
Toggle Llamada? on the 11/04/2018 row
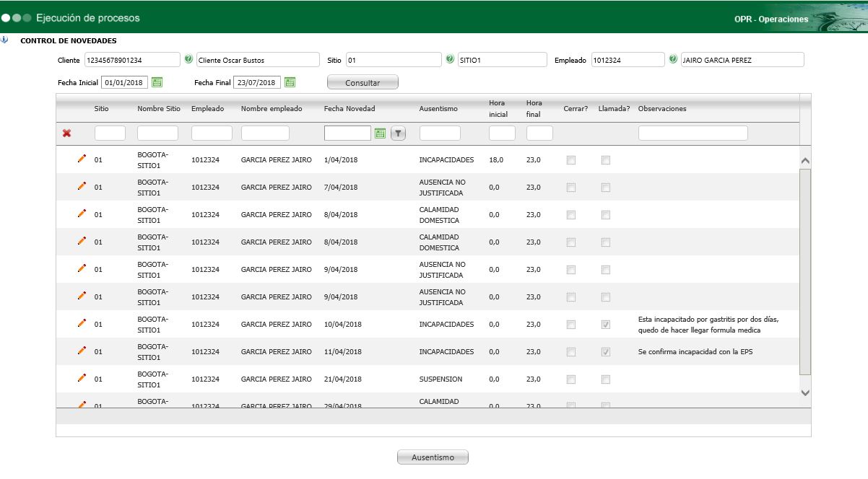pos(606,352)
